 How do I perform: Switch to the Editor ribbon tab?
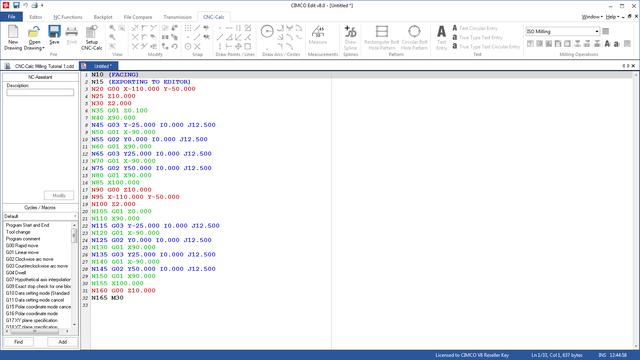36,17
